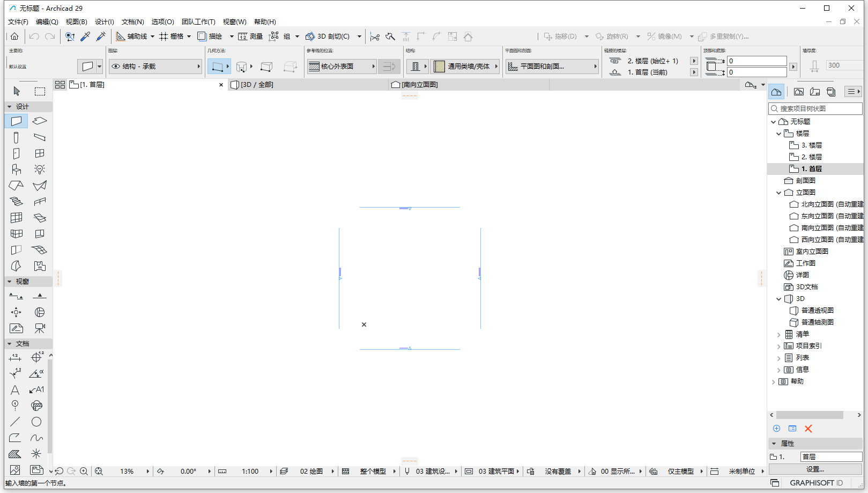The height and width of the screenshot is (493, 868).
Task: Select the Circle drawing tool
Action: pos(36,422)
